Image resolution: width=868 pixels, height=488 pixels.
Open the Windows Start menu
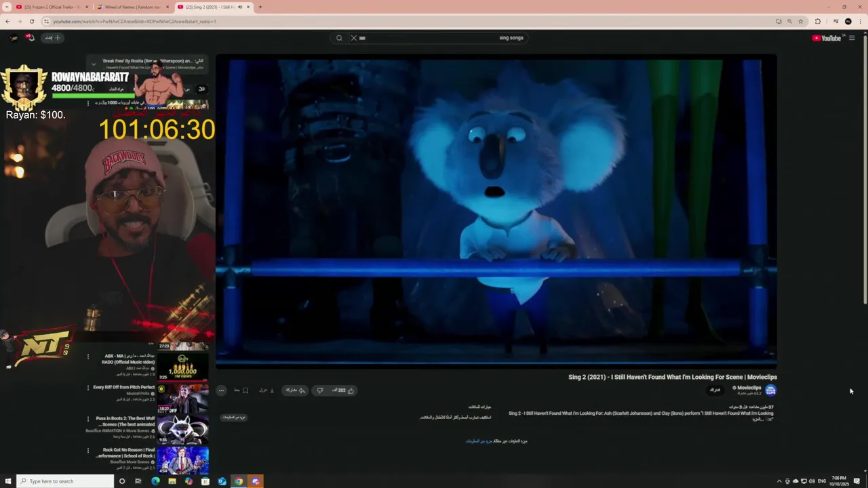[x=8, y=481]
